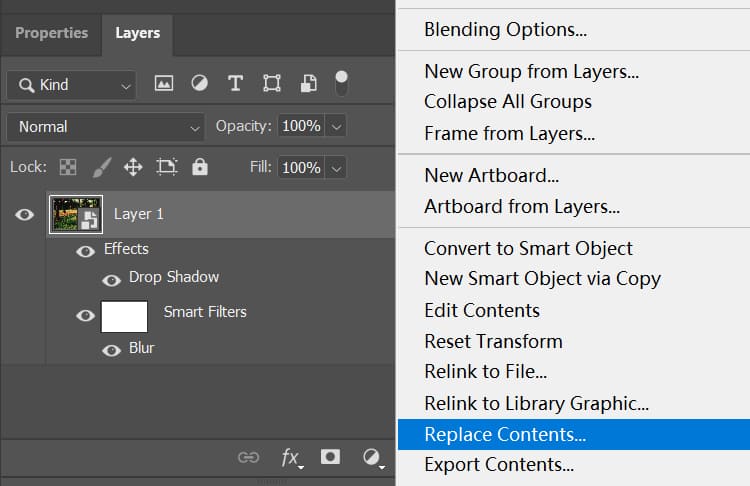Screen dimensions: 750x486
Task: Filter for shape layers icon
Action: tap(272, 84)
